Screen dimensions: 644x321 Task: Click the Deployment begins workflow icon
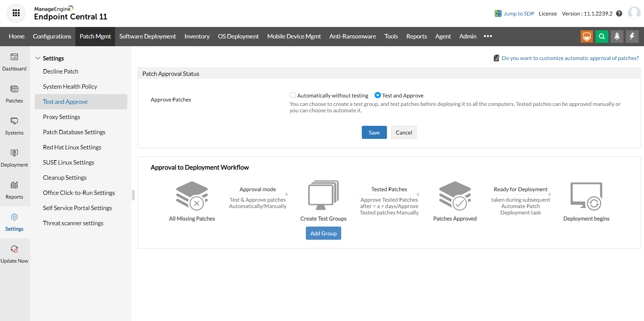[586, 196]
